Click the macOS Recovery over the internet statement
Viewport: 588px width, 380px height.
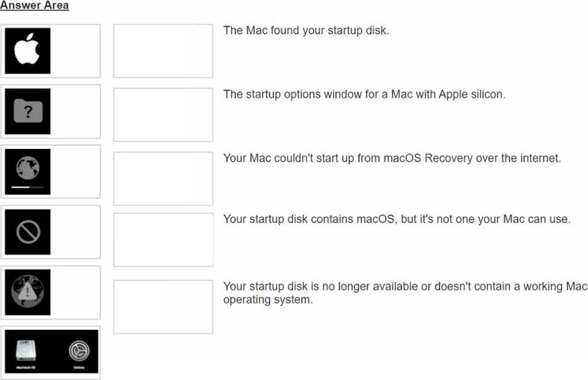click(x=392, y=158)
